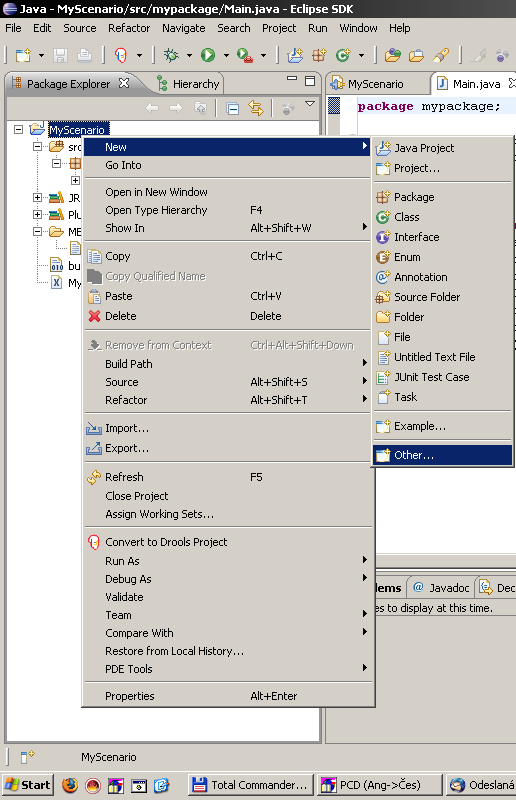Click the New Java Class toolbar icon
Screen dimensions: 516x800
pos(343,55)
